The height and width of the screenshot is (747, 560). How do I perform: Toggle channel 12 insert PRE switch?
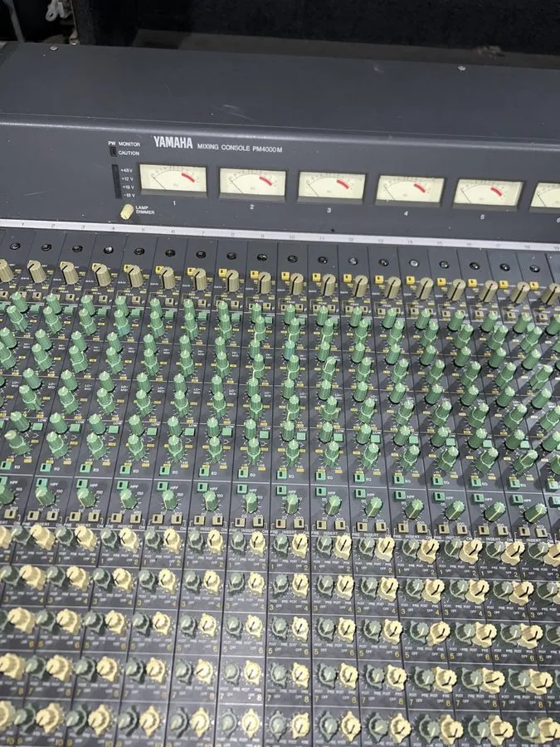point(362,526)
